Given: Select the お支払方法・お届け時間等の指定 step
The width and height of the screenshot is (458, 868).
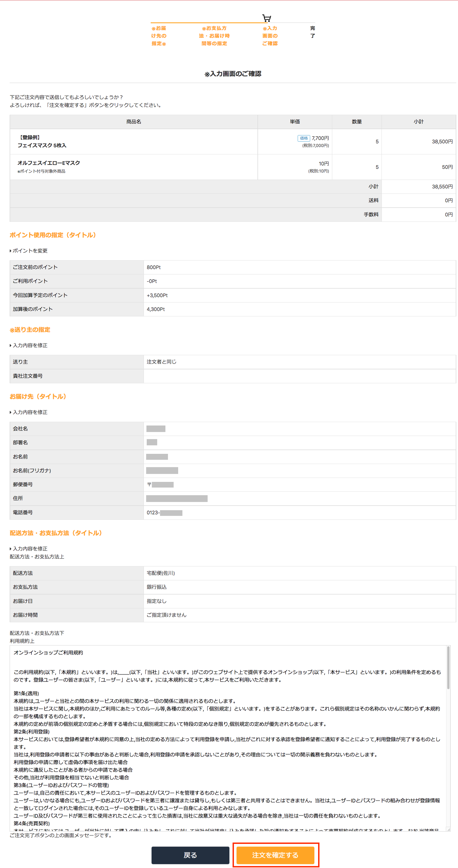Looking at the screenshot, I should point(214,36).
